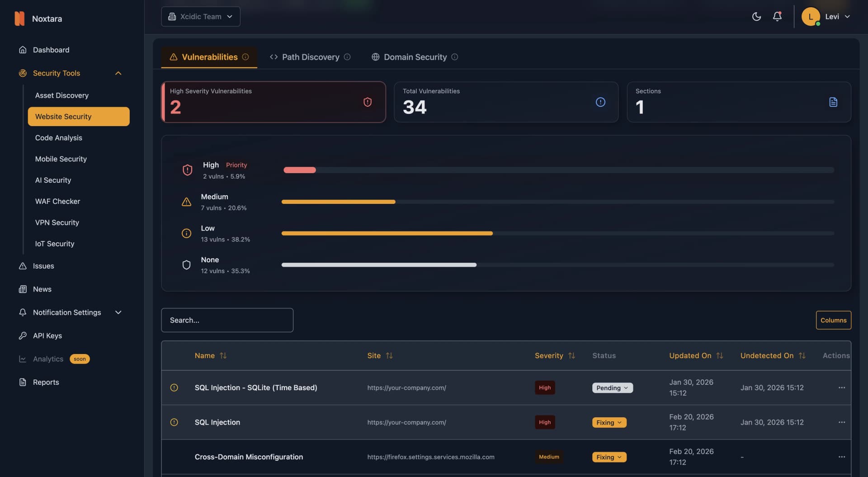Click inside the Search field
Screen dimensions: 868x477
(x=227, y=320)
